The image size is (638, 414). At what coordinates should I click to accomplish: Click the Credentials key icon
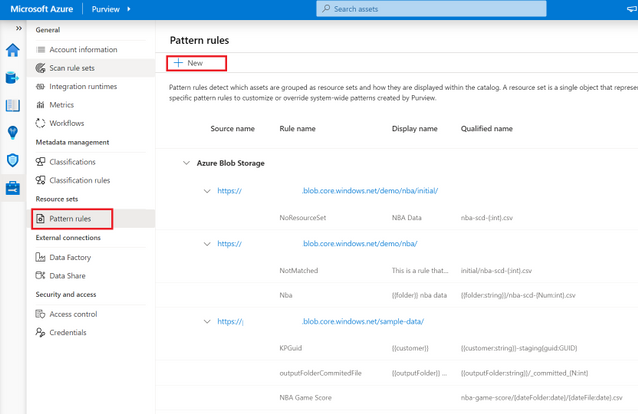[40, 332]
